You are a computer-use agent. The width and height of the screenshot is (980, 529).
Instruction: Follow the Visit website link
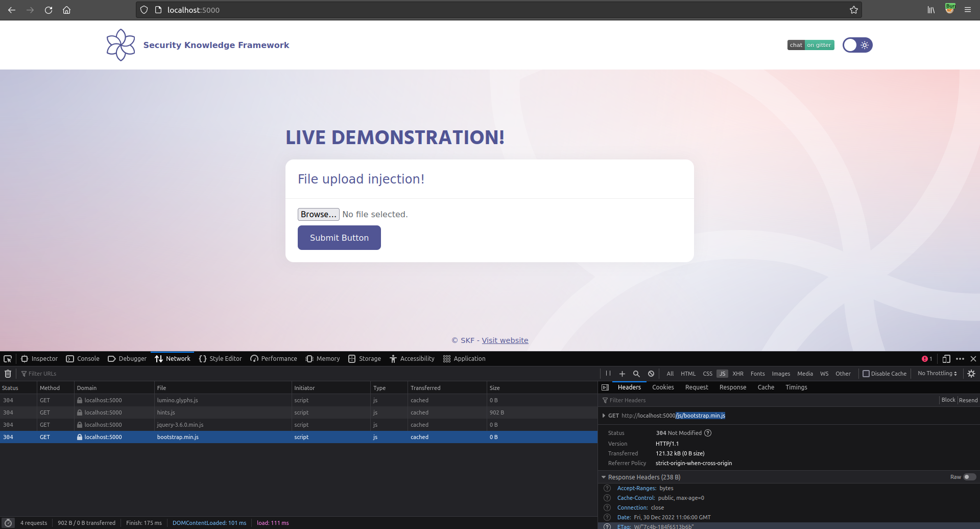tap(505, 340)
